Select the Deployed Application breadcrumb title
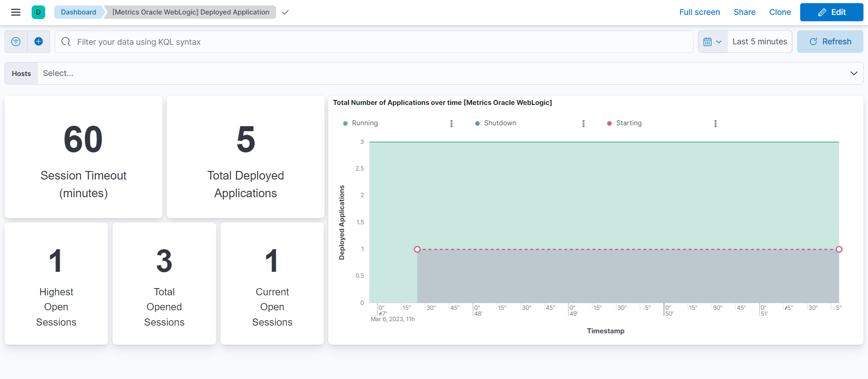This screenshot has width=868, height=379. (x=191, y=12)
